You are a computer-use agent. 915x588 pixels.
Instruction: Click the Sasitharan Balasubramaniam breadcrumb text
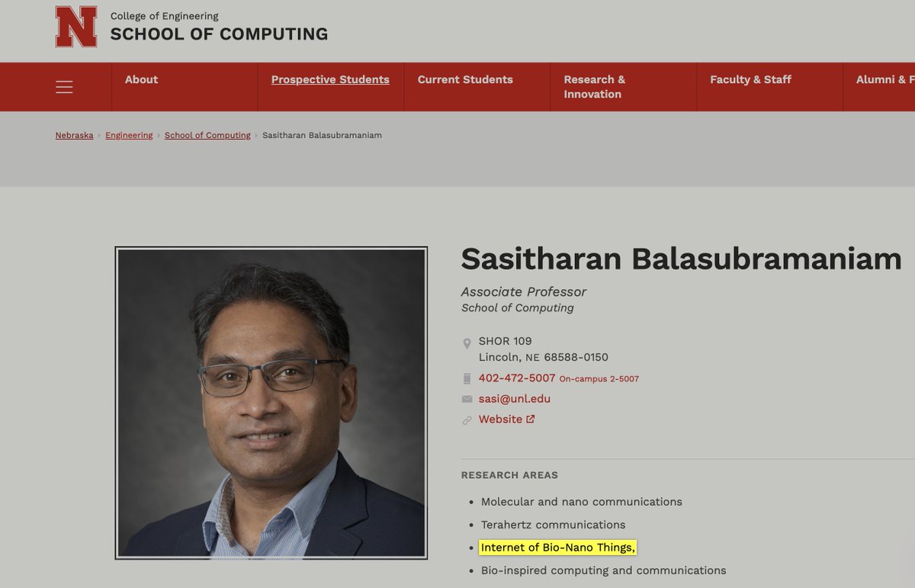322,135
